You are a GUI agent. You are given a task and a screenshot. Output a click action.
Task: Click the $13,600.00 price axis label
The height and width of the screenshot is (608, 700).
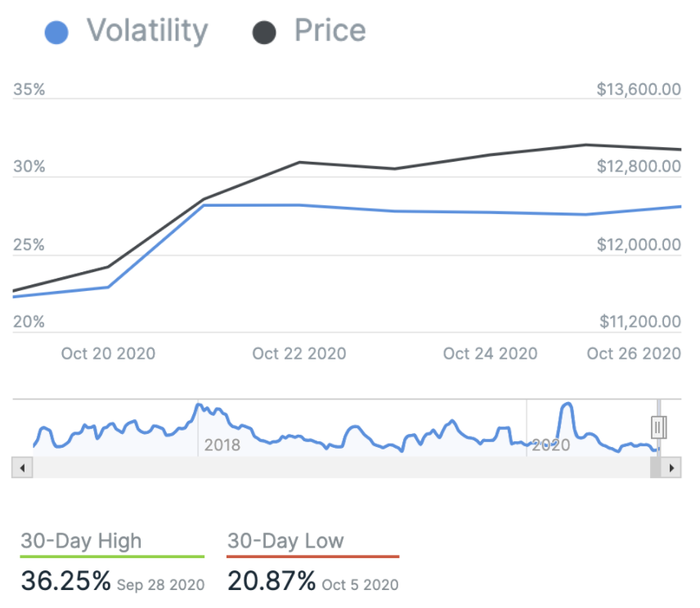tap(639, 89)
